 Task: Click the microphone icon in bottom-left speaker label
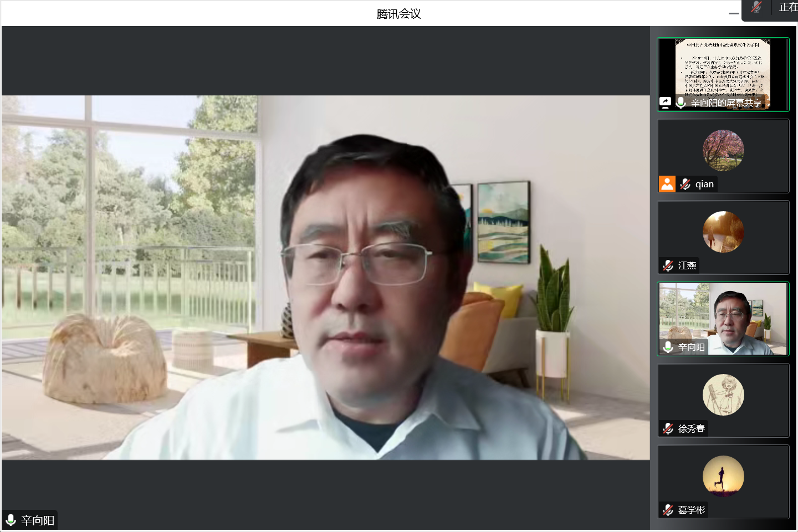11,520
